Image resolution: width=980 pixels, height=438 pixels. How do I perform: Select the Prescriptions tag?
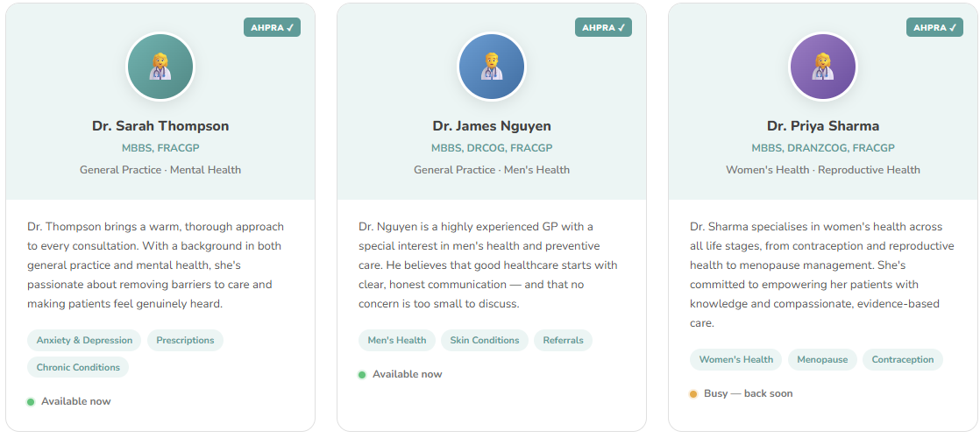point(185,340)
